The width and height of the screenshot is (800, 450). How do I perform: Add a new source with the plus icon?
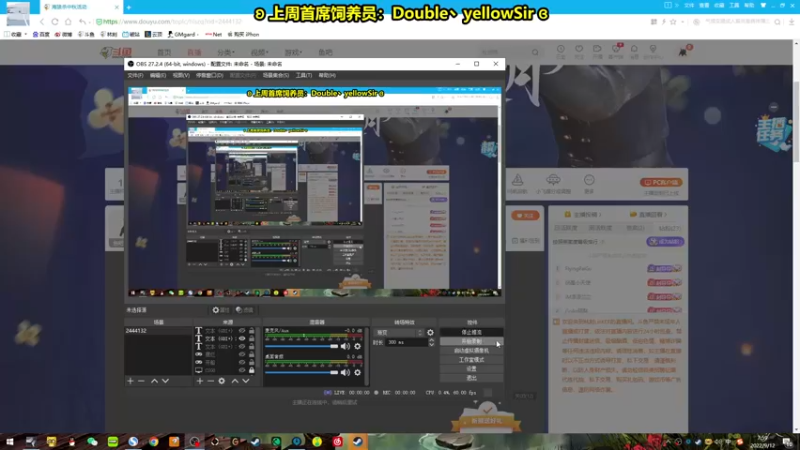pos(200,381)
